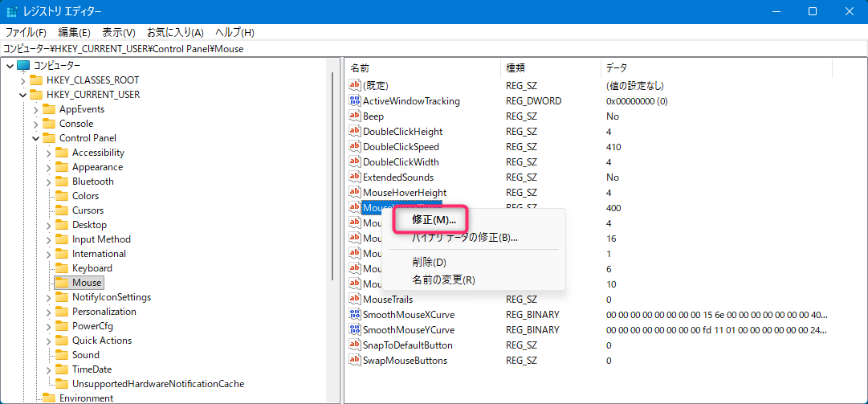Open the ファイル(F) menu
Screen dimensions: 868x404
(x=26, y=32)
